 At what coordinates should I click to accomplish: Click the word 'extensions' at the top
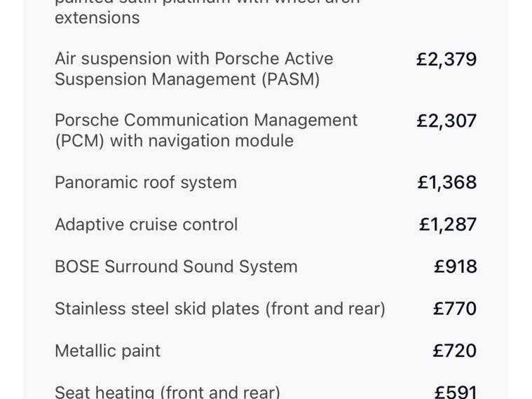pos(97,18)
